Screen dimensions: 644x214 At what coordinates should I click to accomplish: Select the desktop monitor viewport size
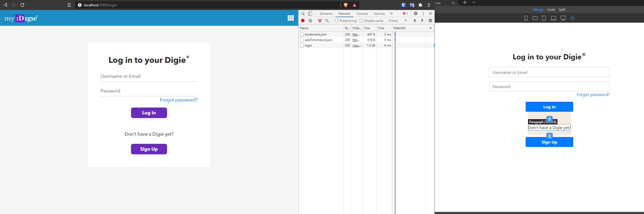coord(563,18)
